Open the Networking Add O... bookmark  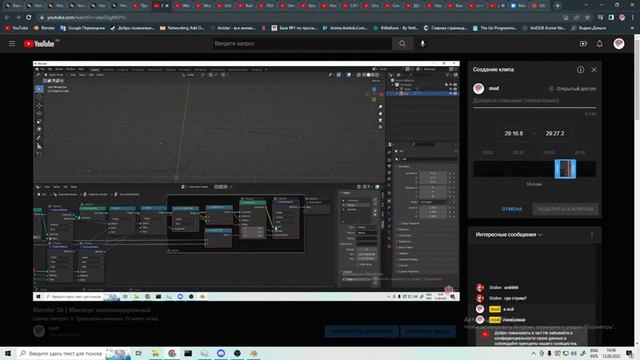pos(182,28)
